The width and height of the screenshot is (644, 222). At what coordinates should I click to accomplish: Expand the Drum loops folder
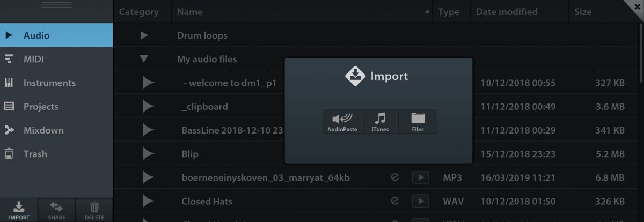pos(144,35)
